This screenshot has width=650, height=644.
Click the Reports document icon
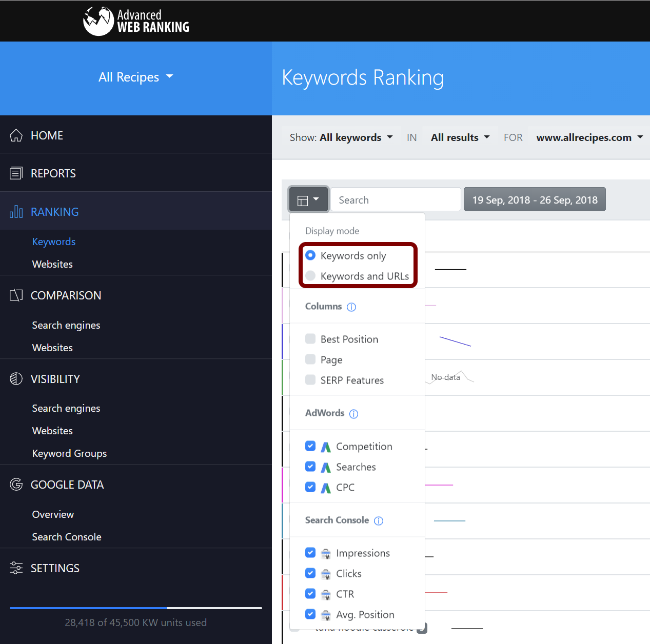pyautogui.click(x=16, y=173)
